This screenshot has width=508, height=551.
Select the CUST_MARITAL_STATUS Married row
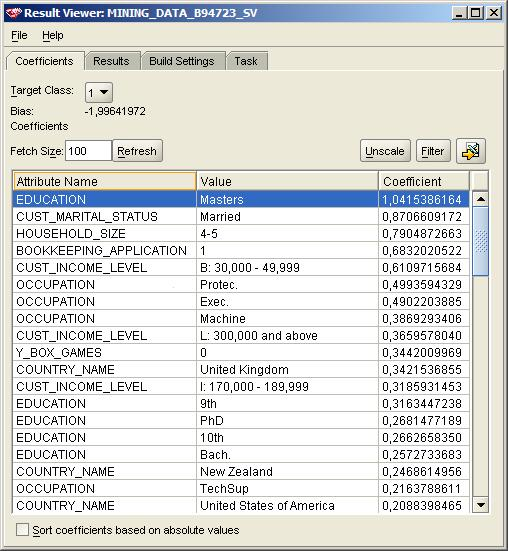pos(241,216)
